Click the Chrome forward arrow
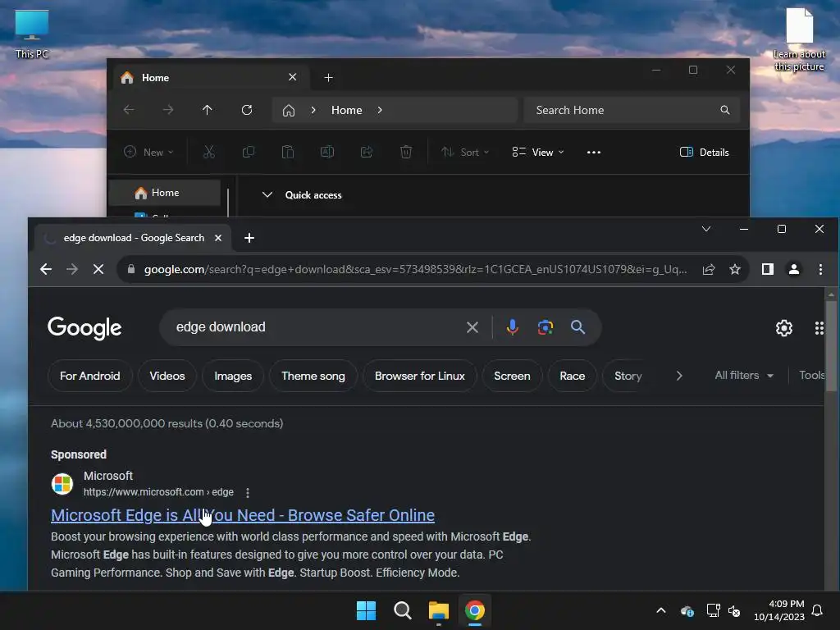Image resolution: width=840 pixels, height=630 pixels. click(72, 269)
